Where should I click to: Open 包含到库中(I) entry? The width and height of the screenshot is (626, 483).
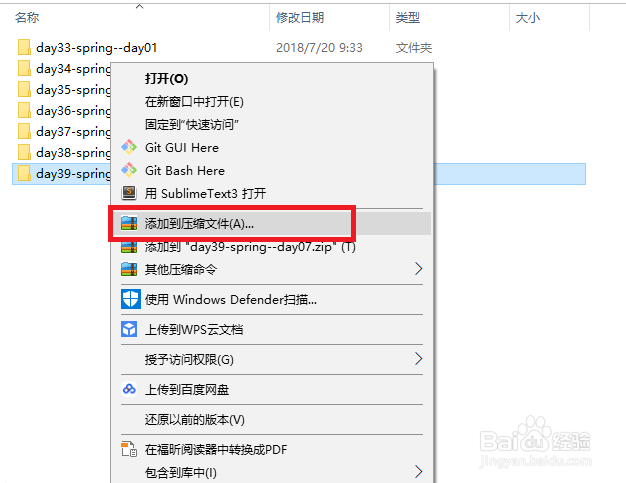[x=180, y=473]
